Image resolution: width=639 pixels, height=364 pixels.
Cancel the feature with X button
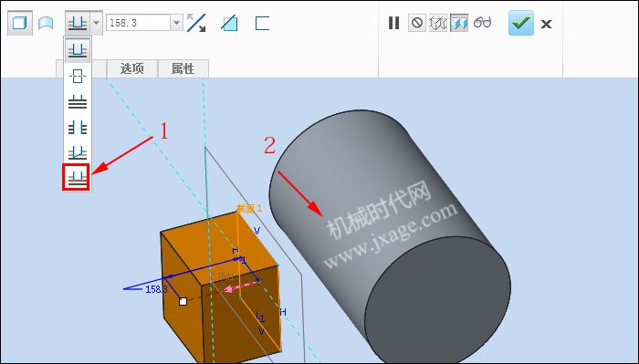click(546, 24)
